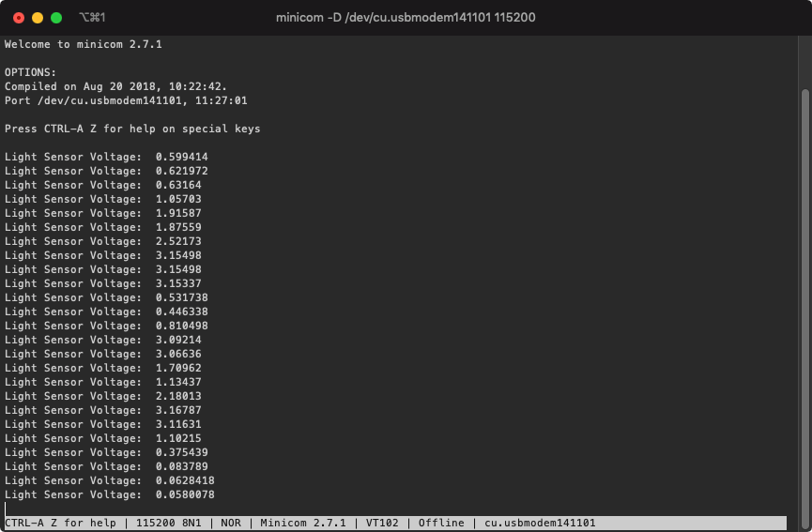Click the 'Compiled on Aug 20 2018' line
Viewport: 812px width, 532px height.
116,86
